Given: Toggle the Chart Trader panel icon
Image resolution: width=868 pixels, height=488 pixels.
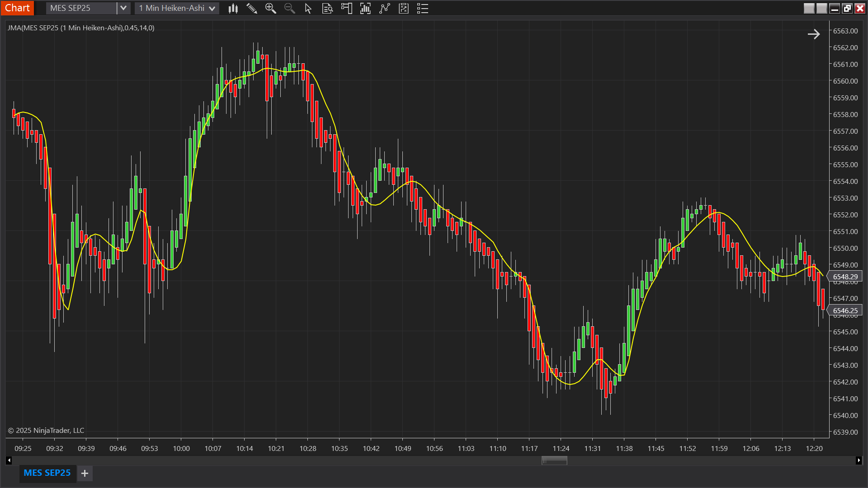Looking at the screenshot, I should pyautogui.click(x=346, y=8).
